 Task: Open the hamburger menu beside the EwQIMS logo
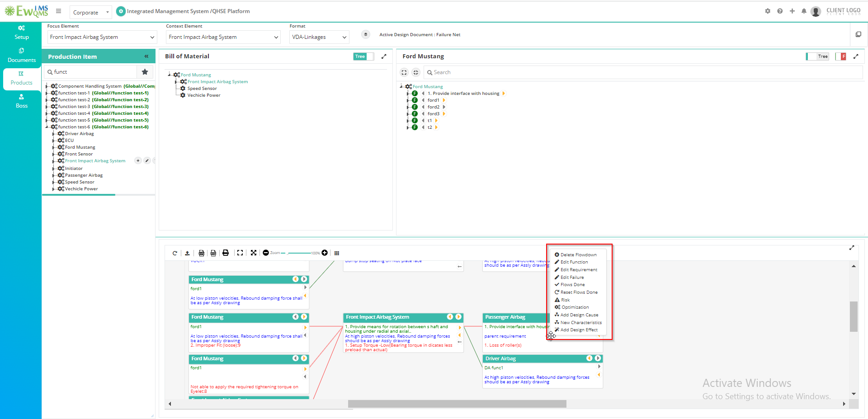point(58,11)
